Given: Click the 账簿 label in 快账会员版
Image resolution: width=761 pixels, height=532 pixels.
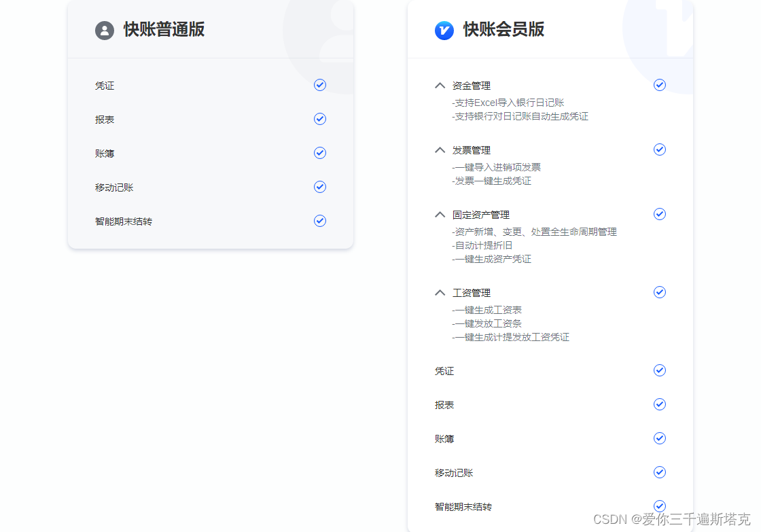Looking at the screenshot, I should click(x=444, y=440).
